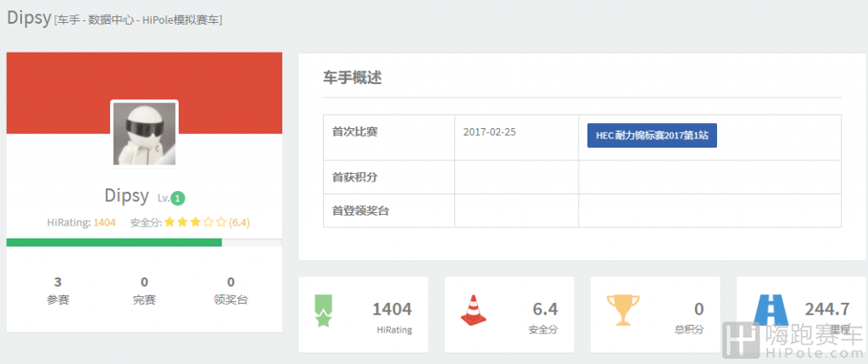Image resolution: width=868 pixels, height=364 pixels.
Task: Open HEC 耐力锦标赛2017第1站 race button
Action: [x=652, y=135]
